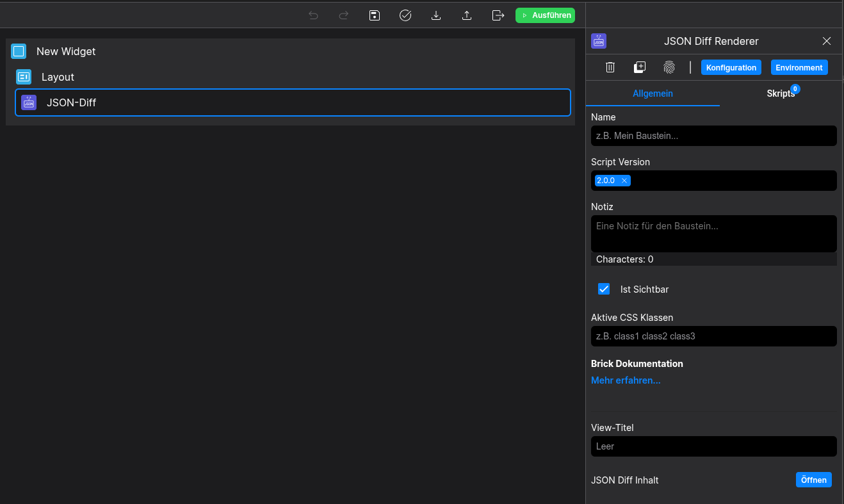Image resolution: width=844 pixels, height=504 pixels.
Task: Click the export arrow icon in toolbar
Action: click(498, 15)
